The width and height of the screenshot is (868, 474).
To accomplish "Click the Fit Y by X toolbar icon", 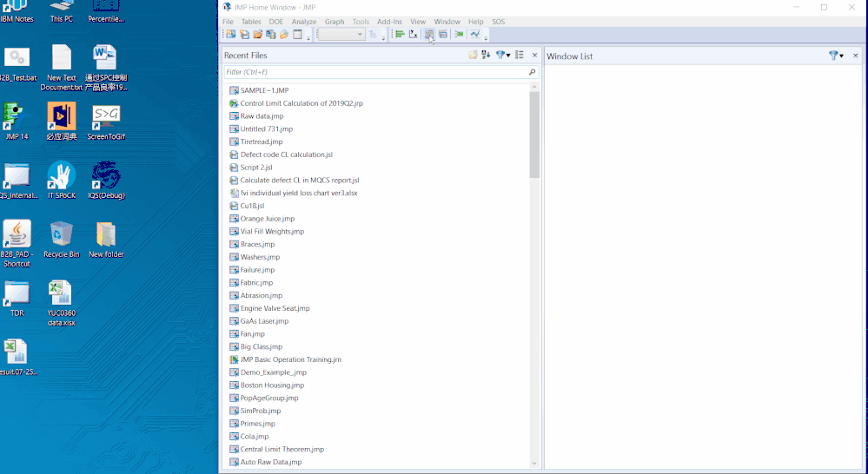I will (x=413, y=35).
